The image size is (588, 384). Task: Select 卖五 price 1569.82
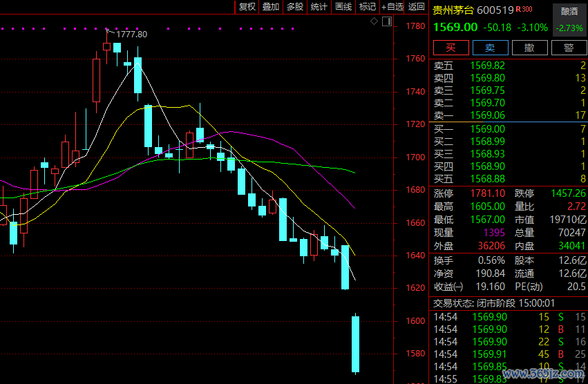coord(488,66)
